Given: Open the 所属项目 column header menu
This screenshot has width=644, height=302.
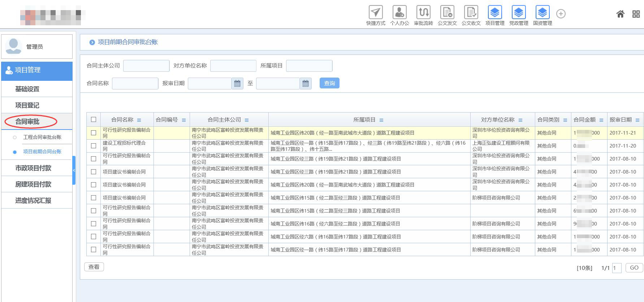Looking at the screenshot, I should [x=381, y=120].
